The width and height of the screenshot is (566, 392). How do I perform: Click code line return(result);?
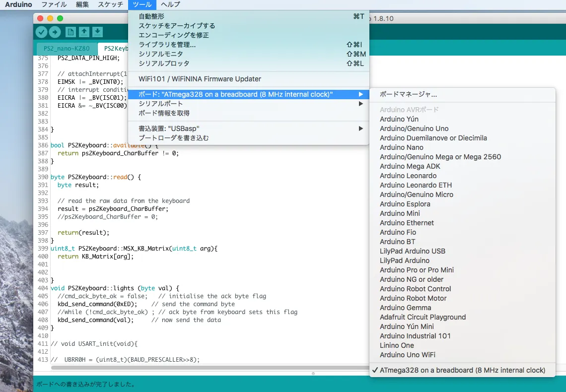point(83,233)
